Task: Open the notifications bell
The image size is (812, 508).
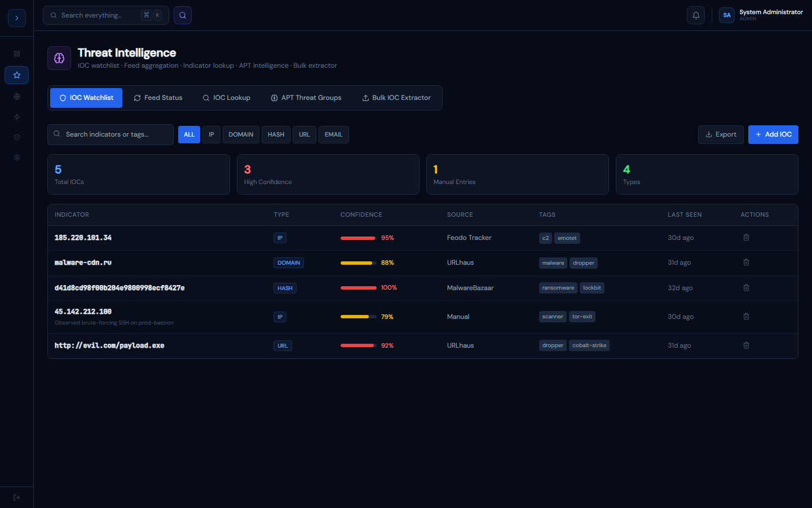Action: [696, 15]
